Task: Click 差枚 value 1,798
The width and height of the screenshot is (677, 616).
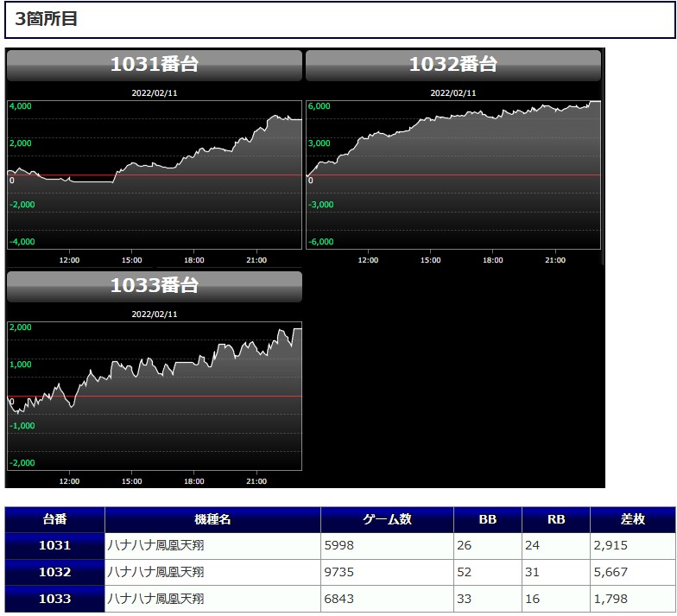Action: (611, 599)
